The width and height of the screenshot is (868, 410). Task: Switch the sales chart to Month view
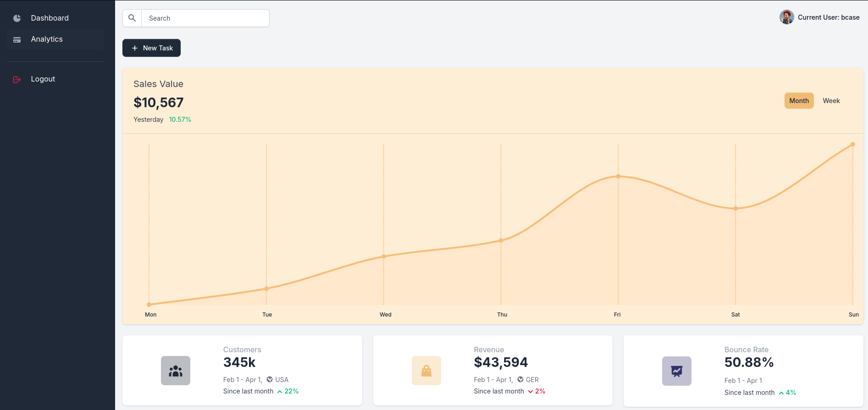(799, 101)
